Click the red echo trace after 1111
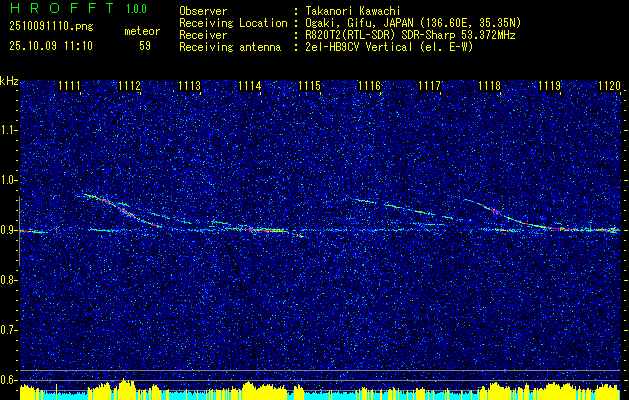This screenshot has height=400, width=629. tap(122, 209)
